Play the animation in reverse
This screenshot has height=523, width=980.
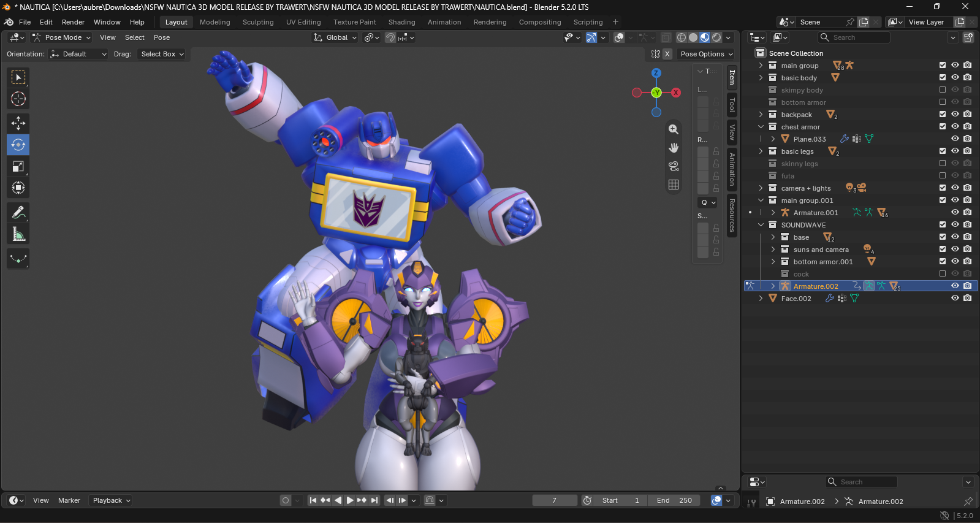(338, 500)
